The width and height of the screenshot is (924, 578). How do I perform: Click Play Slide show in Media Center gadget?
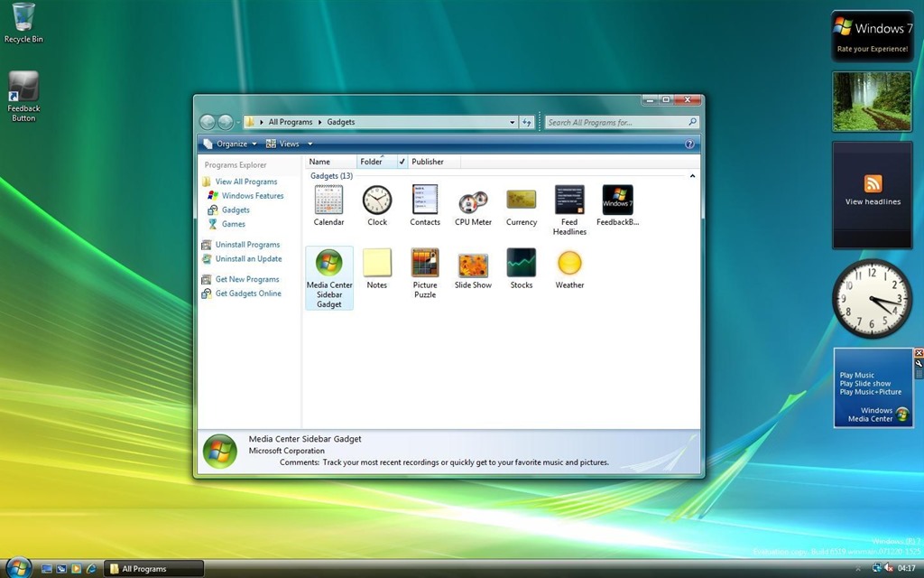tap(865, 383)
